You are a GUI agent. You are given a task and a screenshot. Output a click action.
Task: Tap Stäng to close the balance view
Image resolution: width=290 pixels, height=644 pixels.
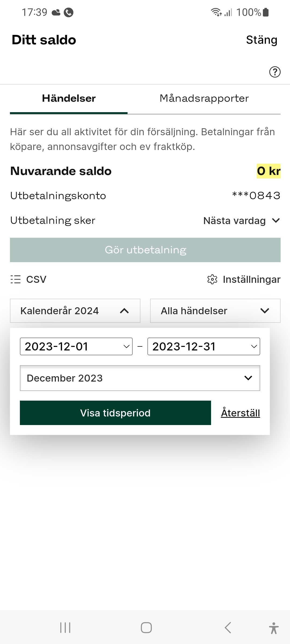coord(262,40)
